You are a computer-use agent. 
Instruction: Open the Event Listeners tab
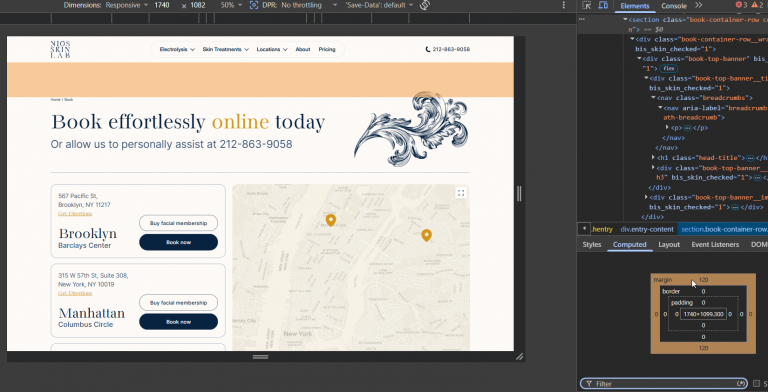pos(715,245)
